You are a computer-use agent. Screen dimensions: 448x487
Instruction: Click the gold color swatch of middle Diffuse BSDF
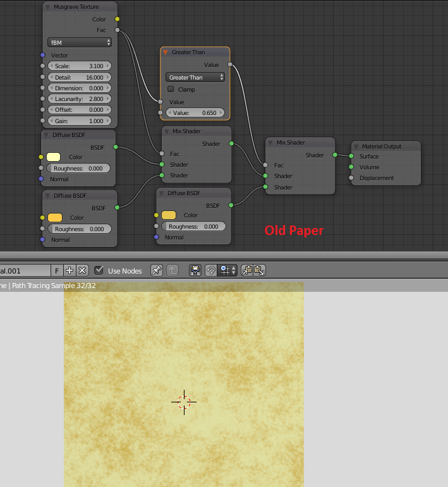point(169,215)
